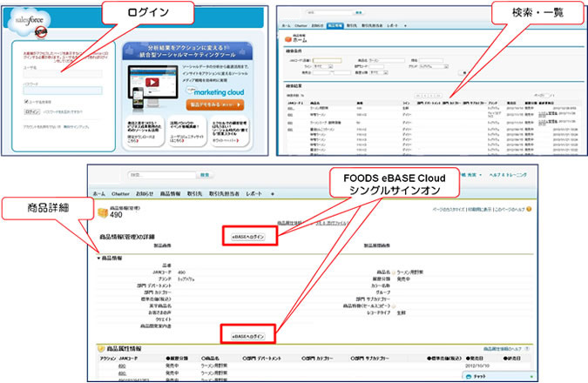Open the white paper promo card
588x383 pixels.
[x=229, y=132]
